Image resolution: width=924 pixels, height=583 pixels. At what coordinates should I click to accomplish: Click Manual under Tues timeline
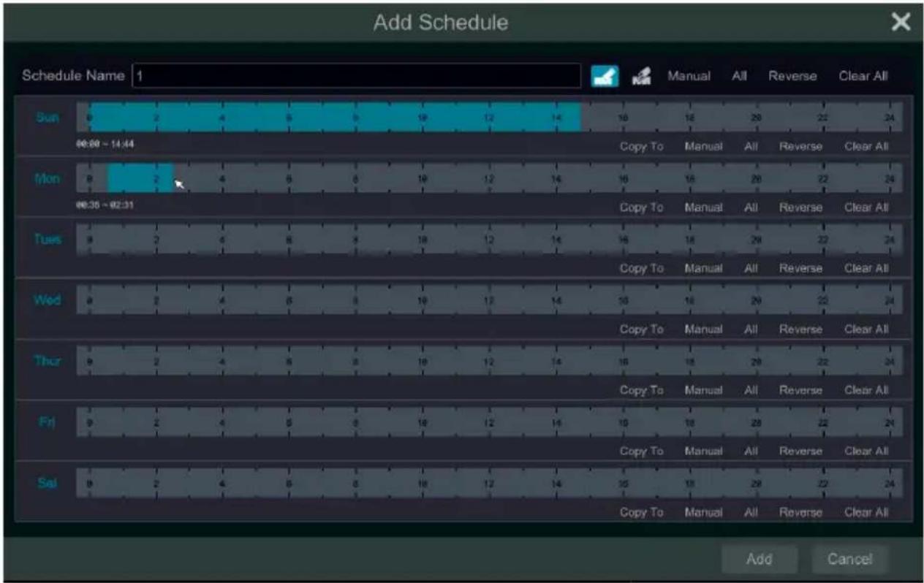703,268
